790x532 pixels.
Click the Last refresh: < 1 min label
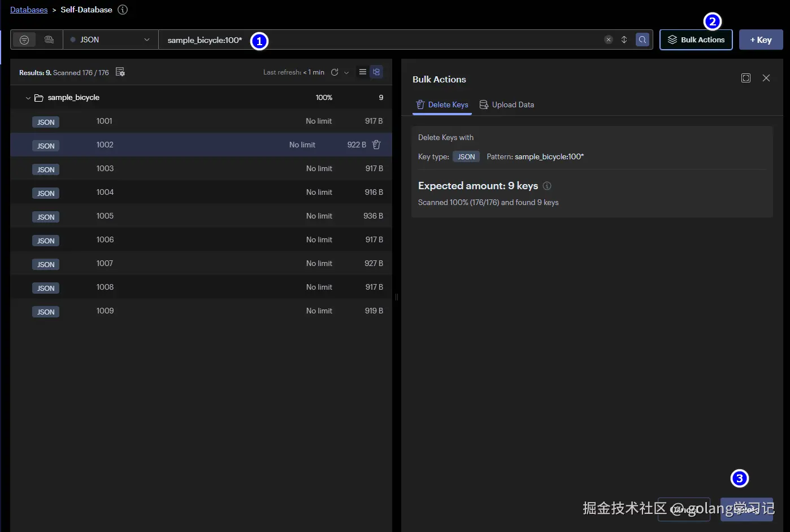(x=294, y=72)
